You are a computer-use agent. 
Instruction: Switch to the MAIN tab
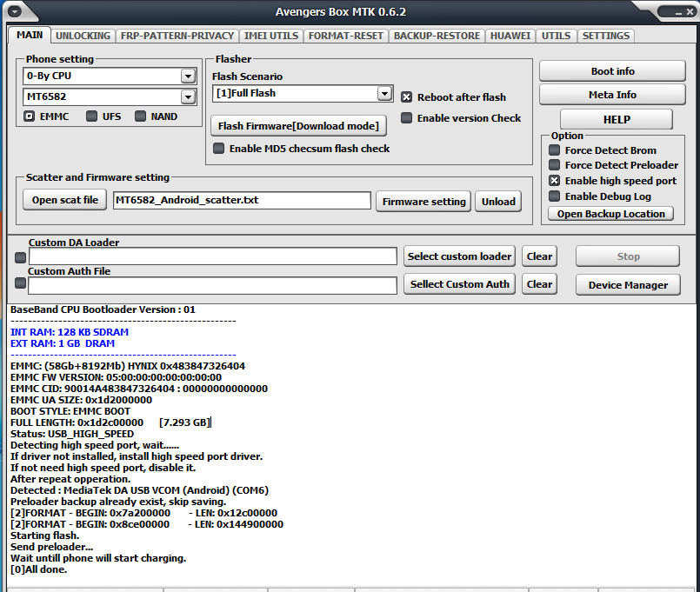pos(30,35)
